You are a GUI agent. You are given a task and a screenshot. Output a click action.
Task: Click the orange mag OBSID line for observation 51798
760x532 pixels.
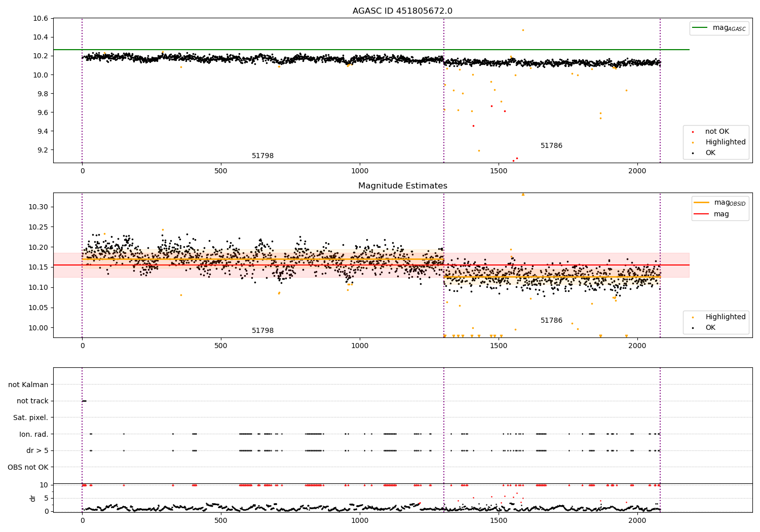(x=263, y=259)
